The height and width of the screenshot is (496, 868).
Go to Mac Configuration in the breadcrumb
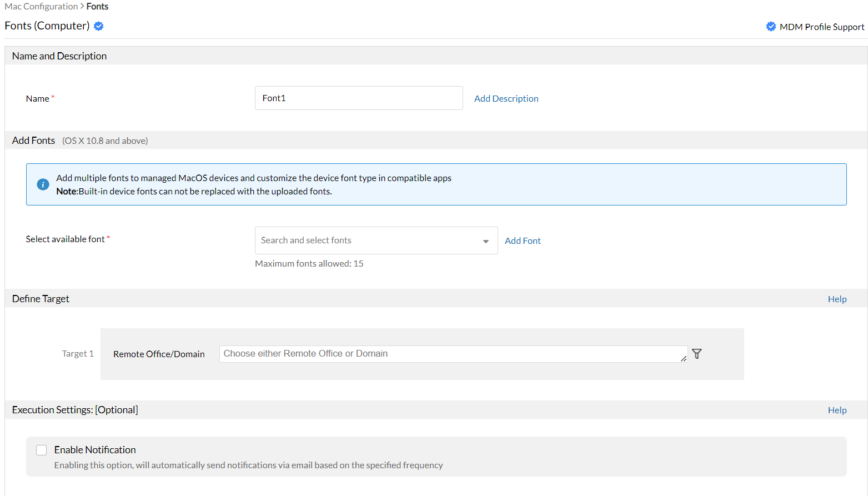pyautogui.click(x=41, y=6)
